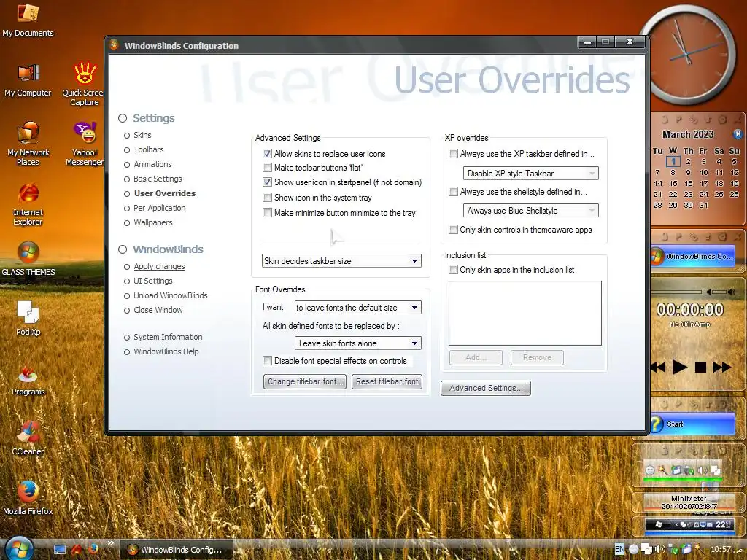Go to Per Application settings page

click(159, 208)
